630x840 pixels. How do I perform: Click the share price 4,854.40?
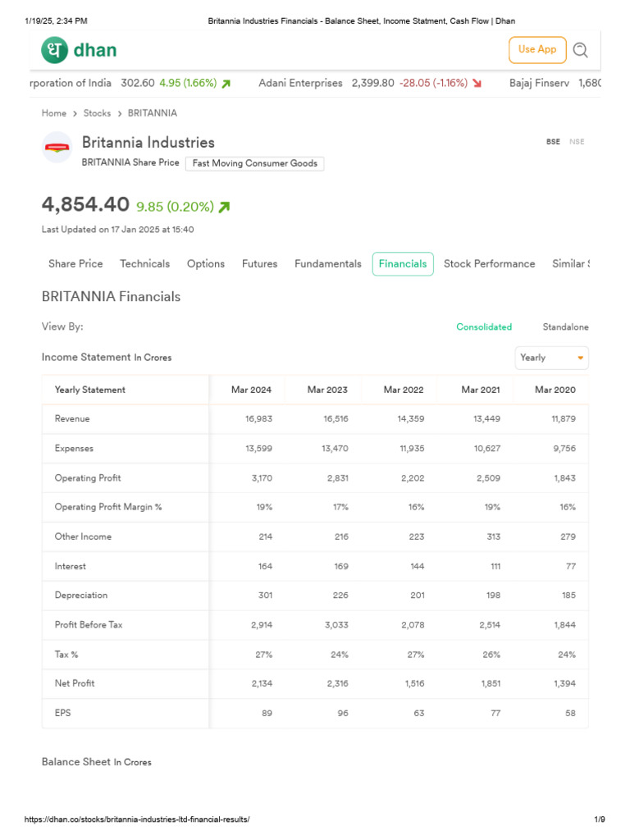85,204
